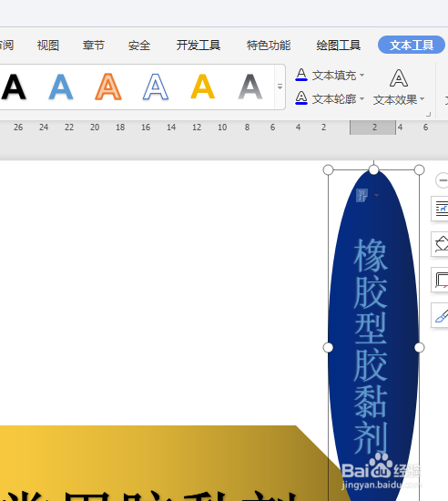Apply black shadowed A text style

[x=14, y=87]
